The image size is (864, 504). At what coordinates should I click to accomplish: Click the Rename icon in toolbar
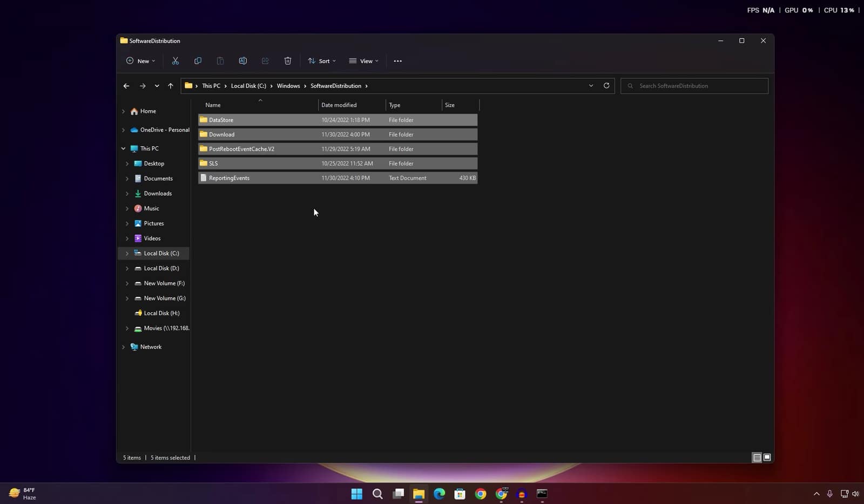(x=242, y=61)
